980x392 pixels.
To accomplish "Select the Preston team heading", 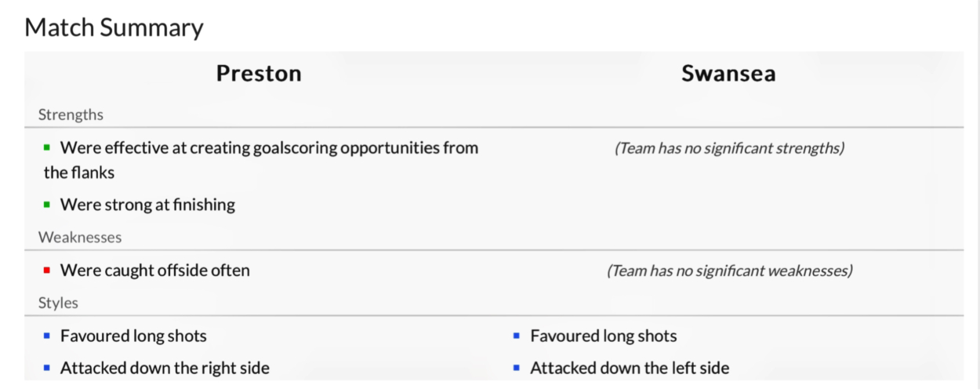I will click(259, 74).
